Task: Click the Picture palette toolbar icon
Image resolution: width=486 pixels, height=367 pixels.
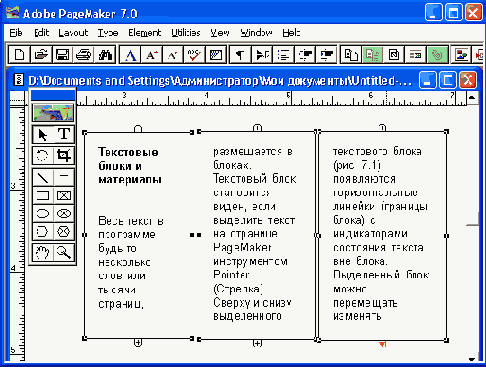Action: (461, 54)
